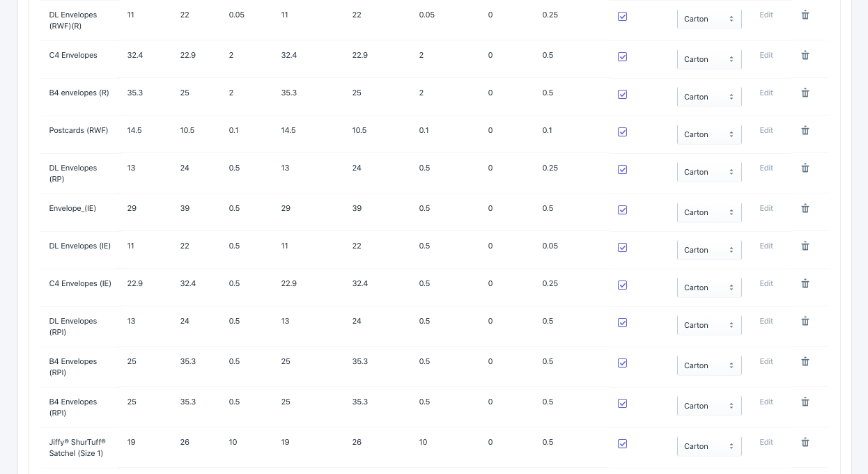Toggle the Postcards (RWF) checkbox
The width and height of the screenshot is (868, 474).
tap(623, 132)
